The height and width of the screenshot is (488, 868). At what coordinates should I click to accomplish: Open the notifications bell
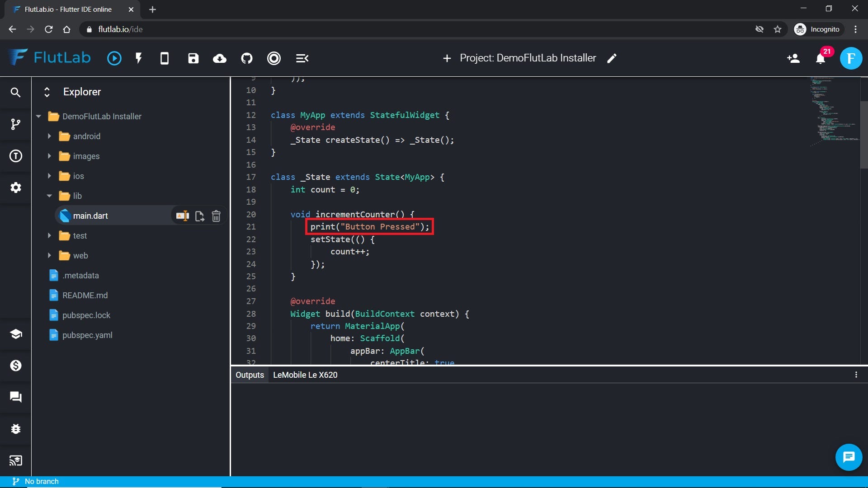(x=821, y=59)
